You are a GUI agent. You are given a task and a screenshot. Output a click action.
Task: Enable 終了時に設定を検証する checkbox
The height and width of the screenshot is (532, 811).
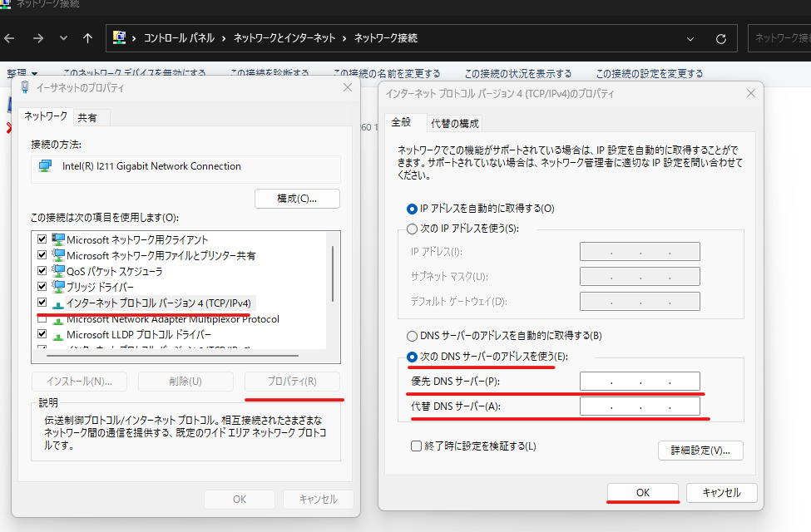pyautogui.click(x=416, y=446)
